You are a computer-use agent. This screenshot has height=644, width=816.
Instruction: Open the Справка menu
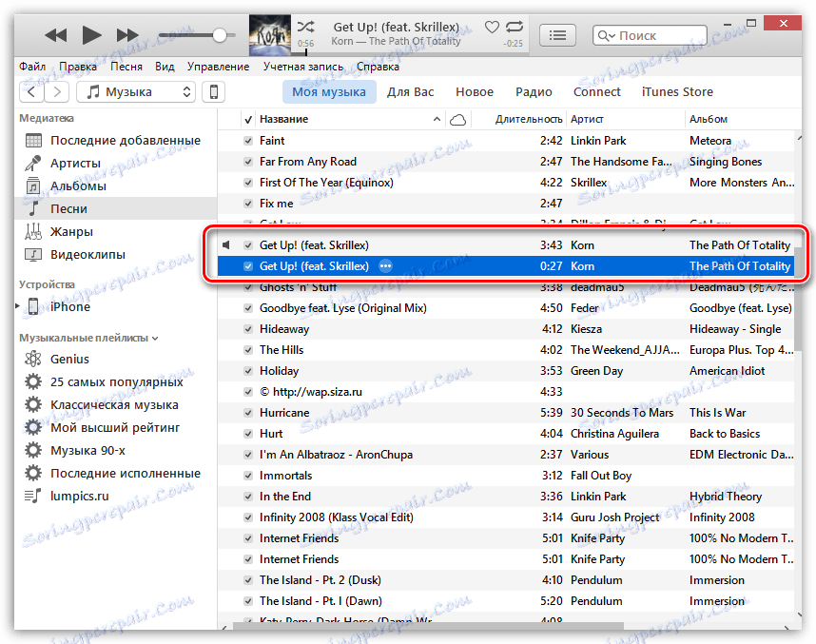(378, 67)
